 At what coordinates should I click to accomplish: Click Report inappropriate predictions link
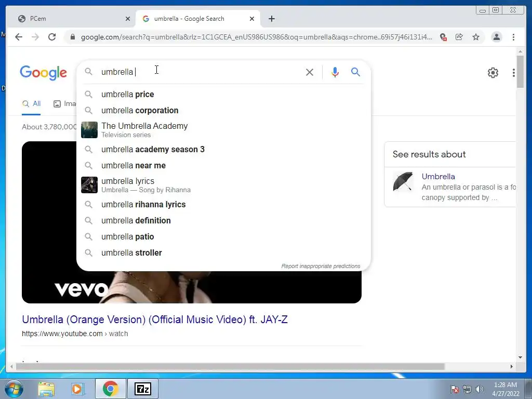(x=321, y=266)
